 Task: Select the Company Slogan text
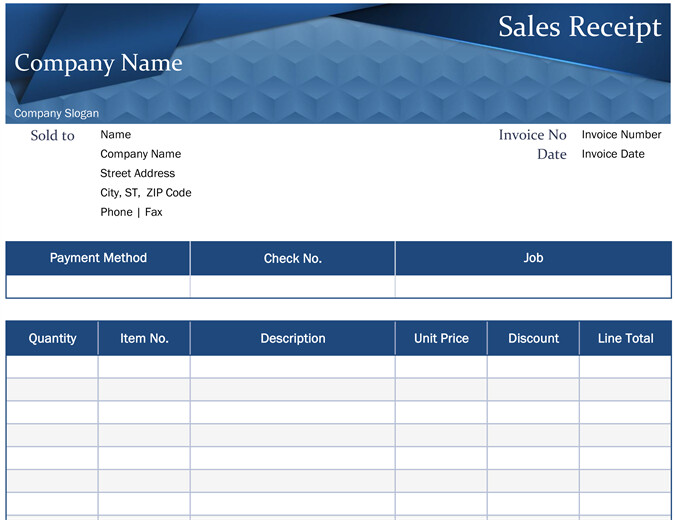tap(56, 113)
